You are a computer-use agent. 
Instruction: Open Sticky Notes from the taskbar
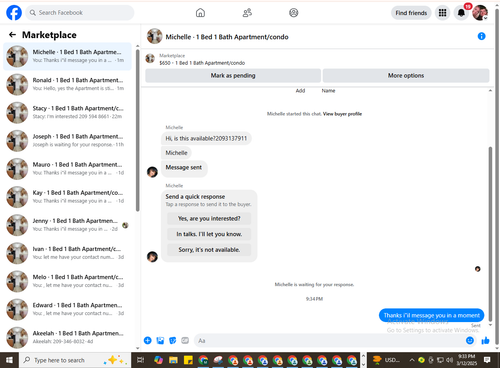click(x=188, y=360)
